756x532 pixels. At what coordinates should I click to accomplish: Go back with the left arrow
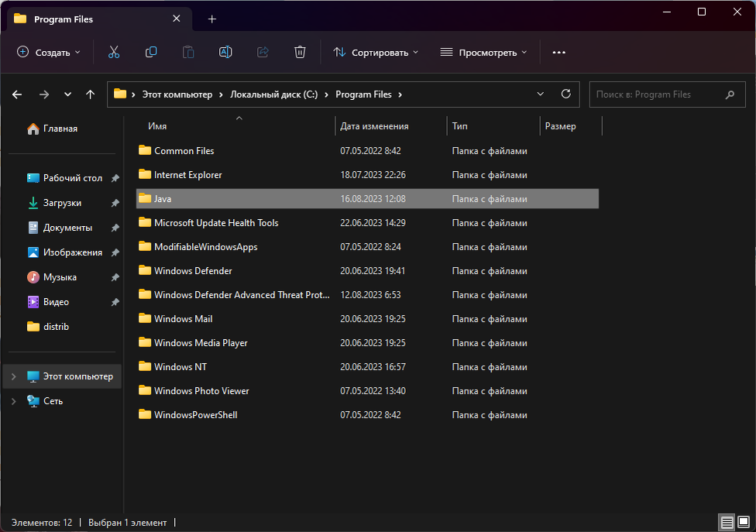(17, 94)
